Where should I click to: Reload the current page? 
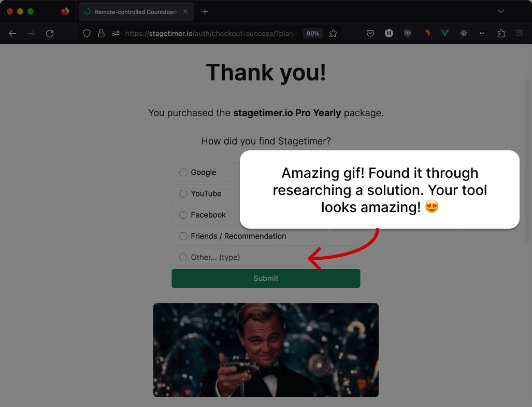(x=50, y=33)
